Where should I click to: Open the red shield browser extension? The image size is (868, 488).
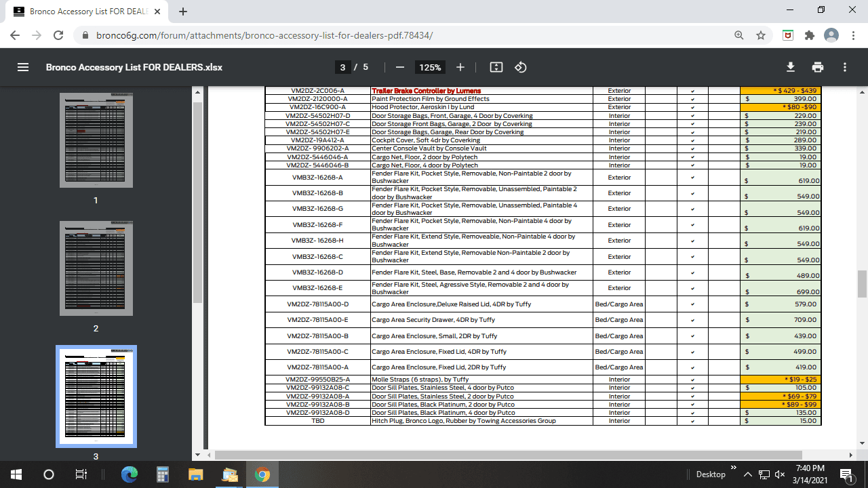point(788,35)
